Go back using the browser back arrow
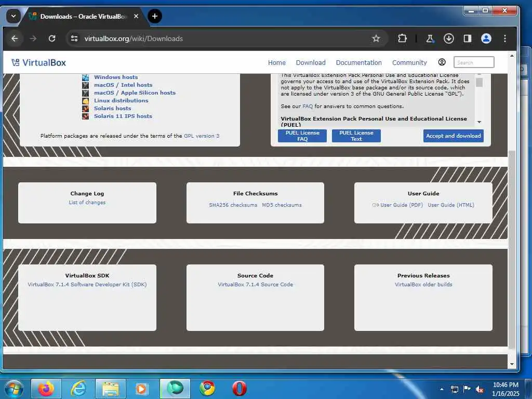The width and height of the screenshot is (532, 399). (15, 38)
